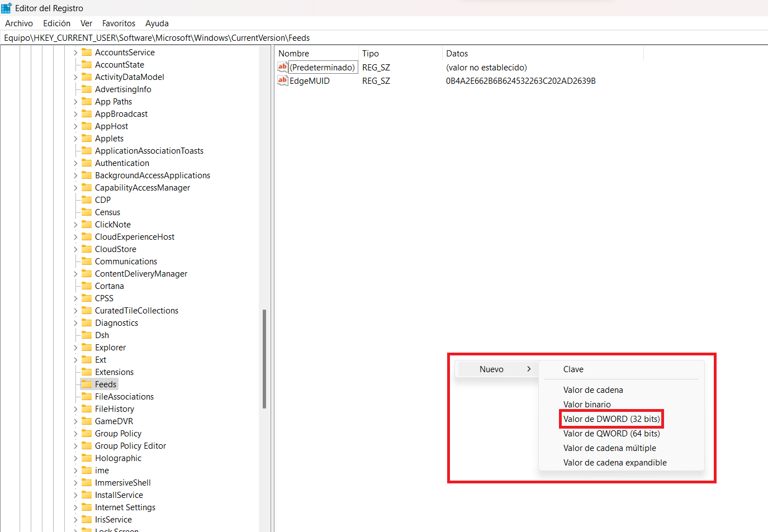
Task: Click the Registry Editor app icon in title bar
Action: point(7,8)
